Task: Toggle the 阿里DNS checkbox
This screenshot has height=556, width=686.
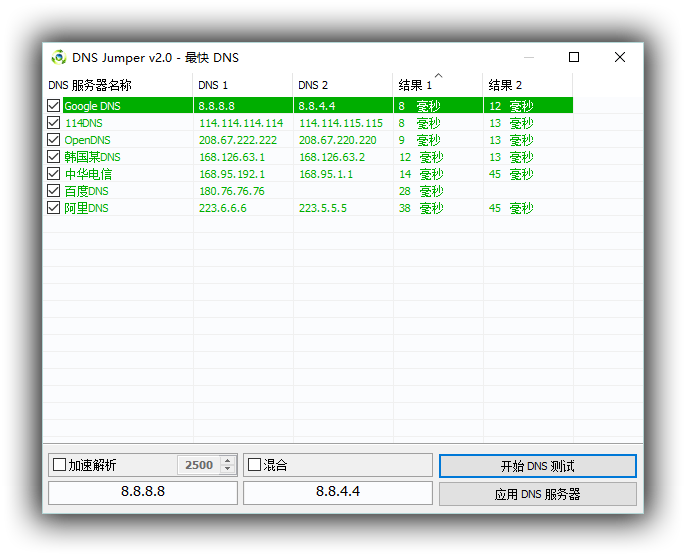Action: pos(53,208)
